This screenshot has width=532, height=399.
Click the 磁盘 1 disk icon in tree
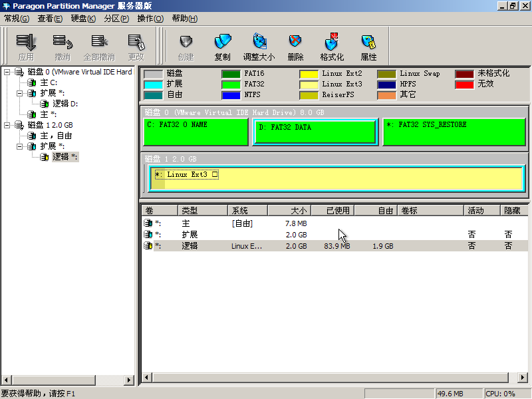pos(19,125)
